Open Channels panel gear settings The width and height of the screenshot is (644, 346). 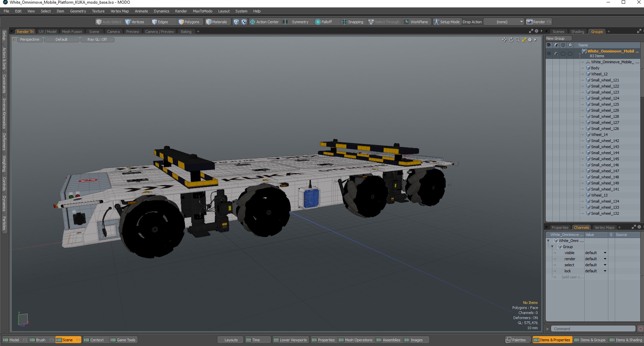click(639, 227)
